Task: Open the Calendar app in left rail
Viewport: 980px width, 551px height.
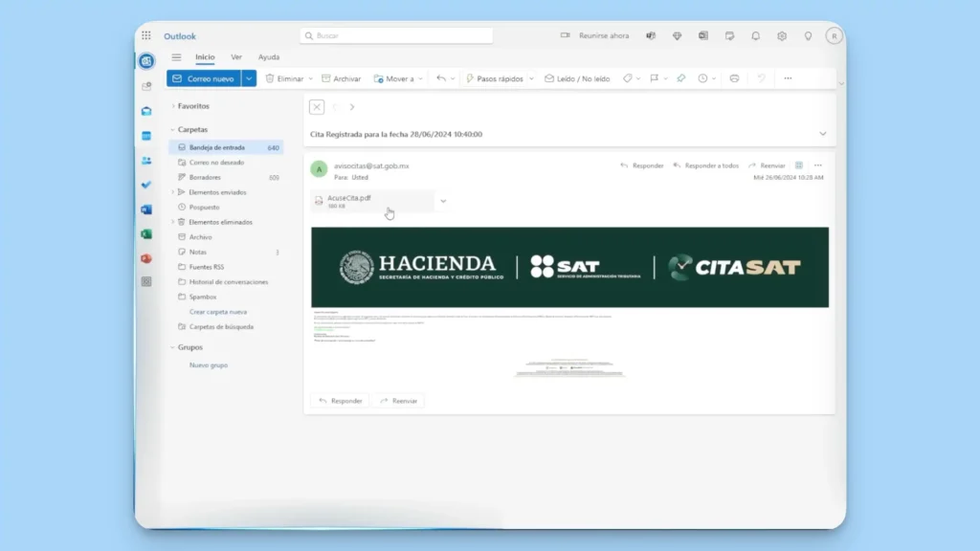Action: [x=146, y=136]
